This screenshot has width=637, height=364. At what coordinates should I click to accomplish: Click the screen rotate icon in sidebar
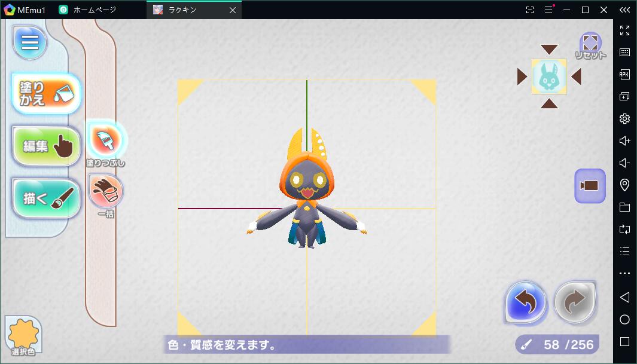click(x=624, y=229)
